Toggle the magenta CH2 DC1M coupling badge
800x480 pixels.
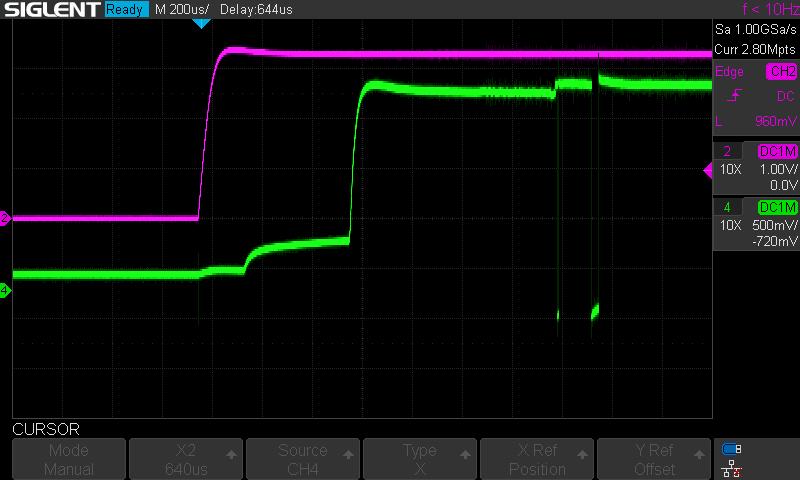coord(777,151)
